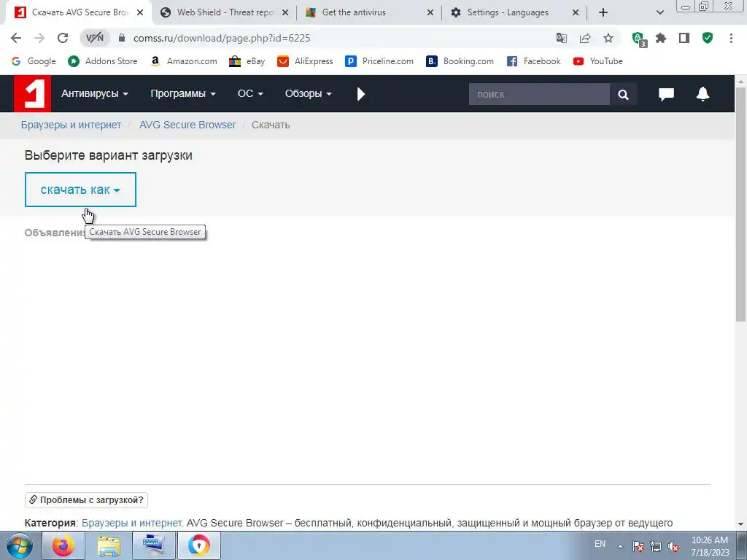Screen dimensions: 747x560
Task: Open File Explorer from the taskbar
Action: (x=109, y=545)
